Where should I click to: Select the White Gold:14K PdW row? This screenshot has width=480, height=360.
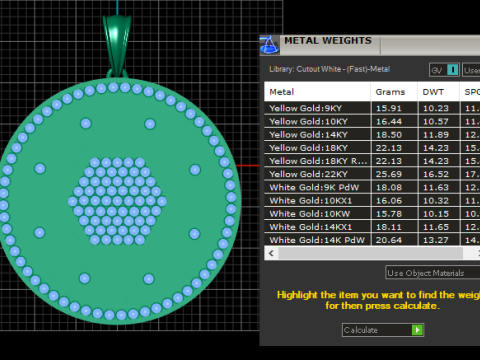(372, 240)
